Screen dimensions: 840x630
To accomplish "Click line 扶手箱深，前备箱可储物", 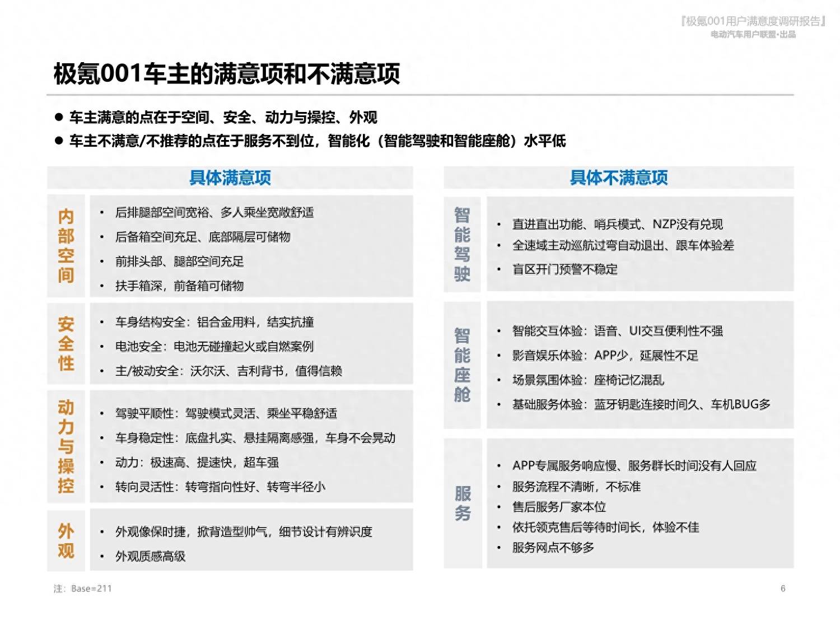I will pos(179,286).
